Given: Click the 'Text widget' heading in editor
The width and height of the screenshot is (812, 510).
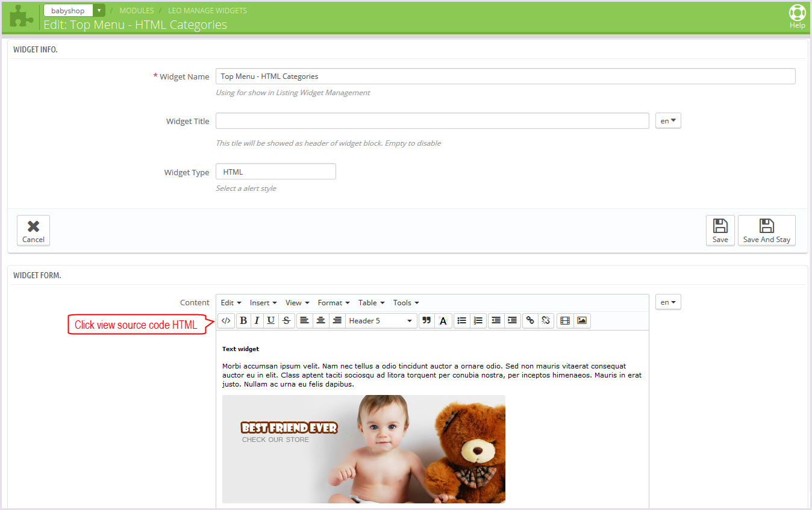Looking at the screenshot, I should pyautogui.click(x=240, y=349).
